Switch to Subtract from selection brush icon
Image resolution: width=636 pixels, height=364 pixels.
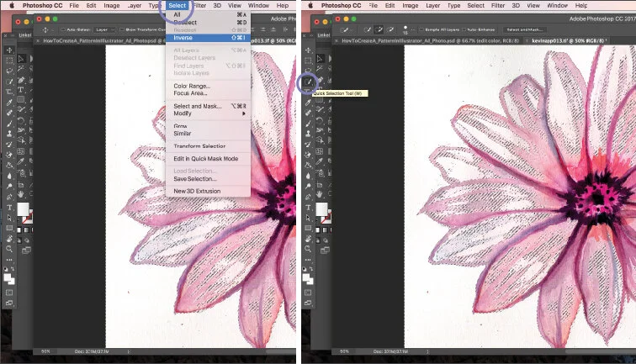click(390, 29)
